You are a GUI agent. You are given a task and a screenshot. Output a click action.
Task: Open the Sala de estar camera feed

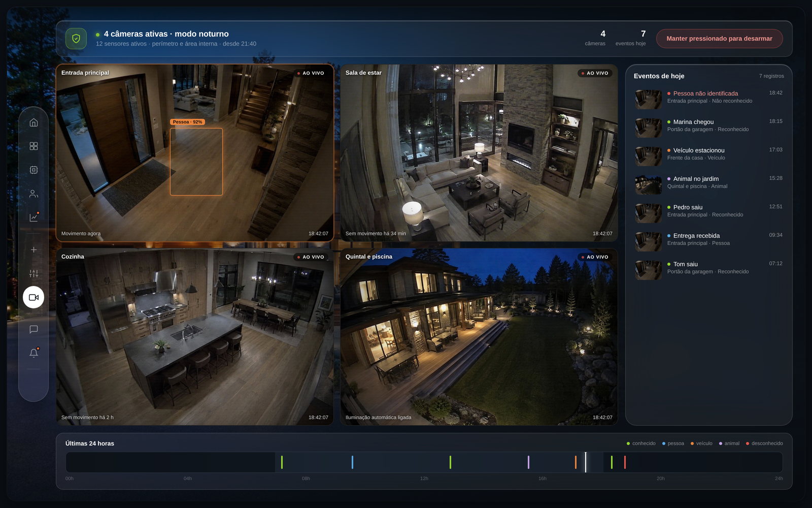point(479,152)
